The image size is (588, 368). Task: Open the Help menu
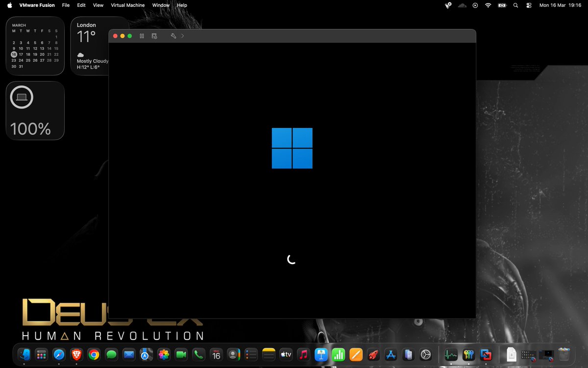point(182,5)
